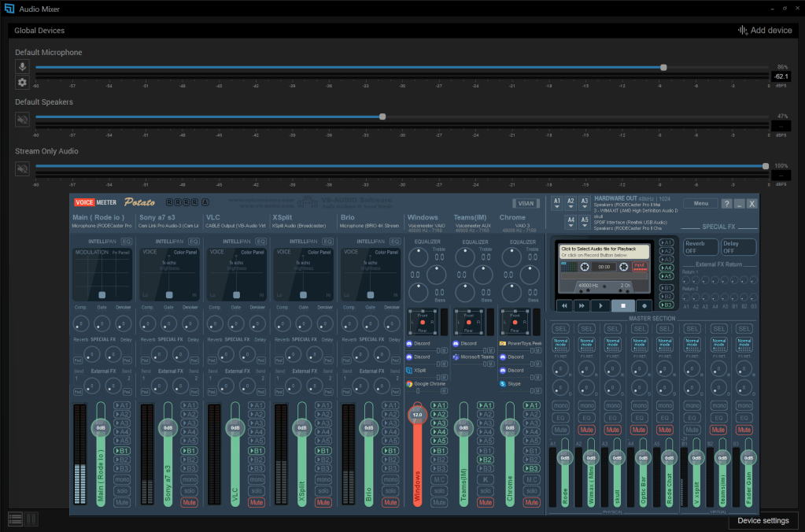Viewport: 805px width, 532px height.
Task: Click the Stream Only Audio slider handle
Action: [x=766, y=166]
